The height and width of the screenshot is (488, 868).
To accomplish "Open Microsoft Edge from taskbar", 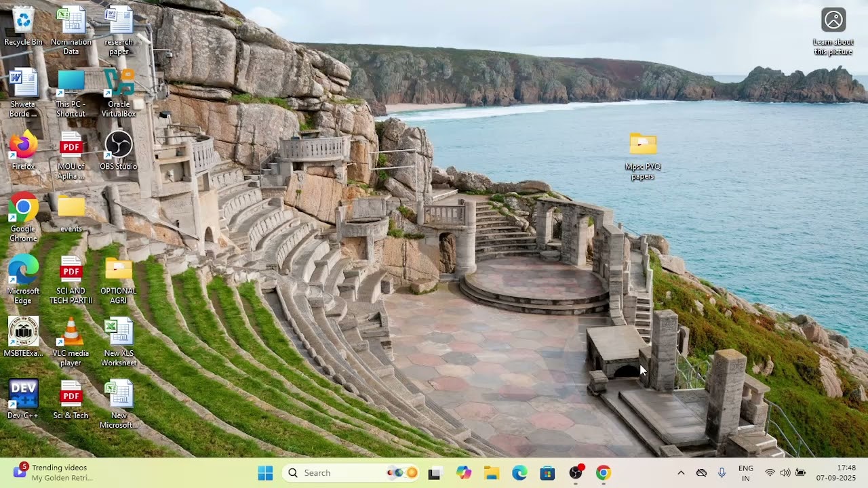I will [519, 473].
